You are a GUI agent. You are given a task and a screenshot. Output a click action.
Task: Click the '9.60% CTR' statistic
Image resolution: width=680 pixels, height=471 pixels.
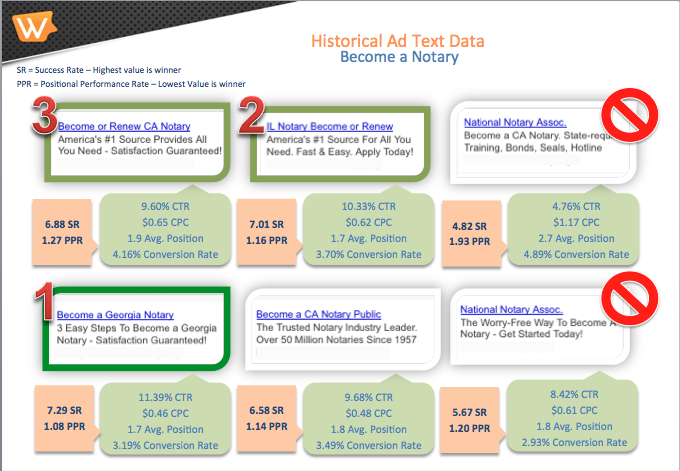tap(165, 206)
